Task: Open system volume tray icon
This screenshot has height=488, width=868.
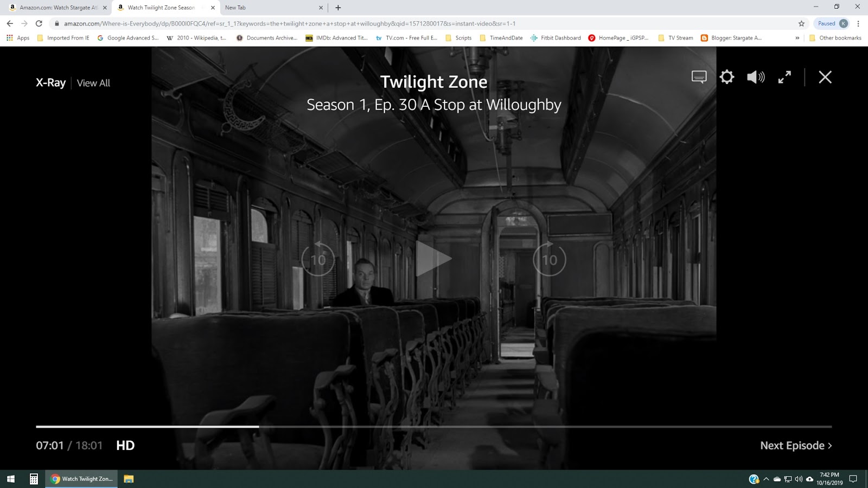Action: [x=799, y=479]
